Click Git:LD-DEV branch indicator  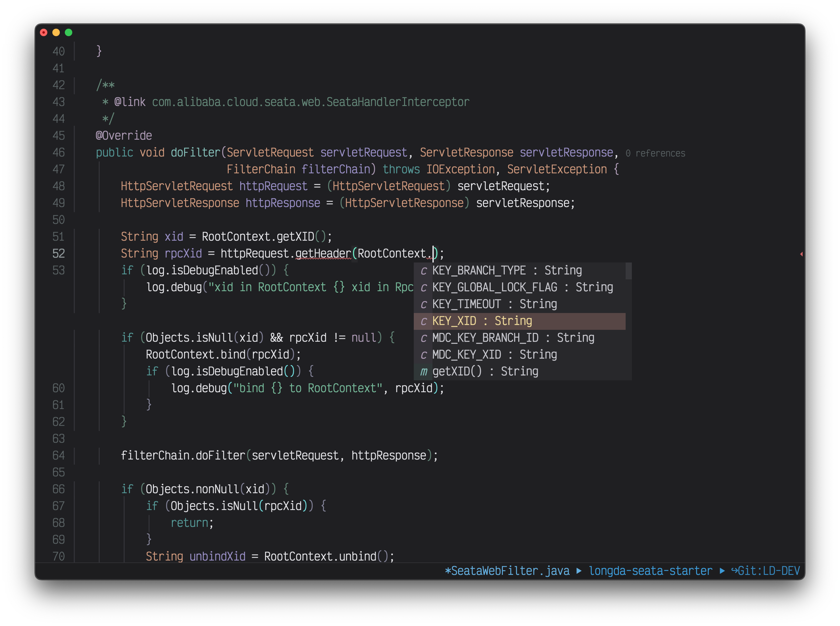(768, 571)
